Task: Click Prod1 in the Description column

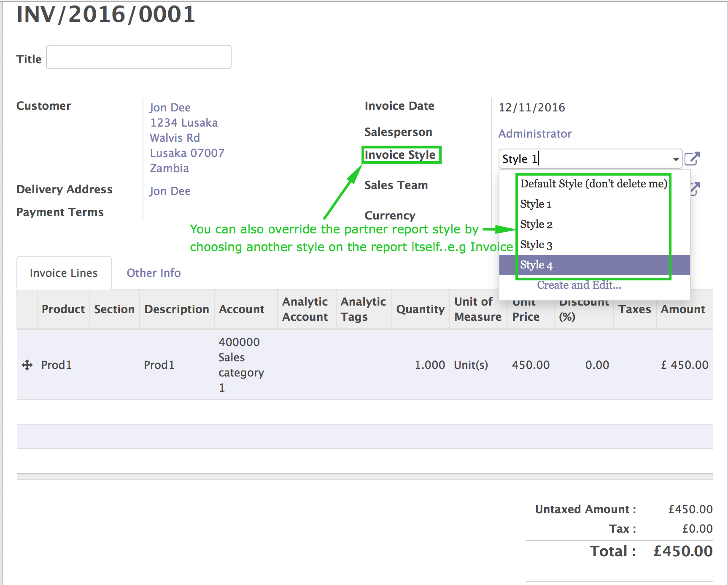Action: 159,365
